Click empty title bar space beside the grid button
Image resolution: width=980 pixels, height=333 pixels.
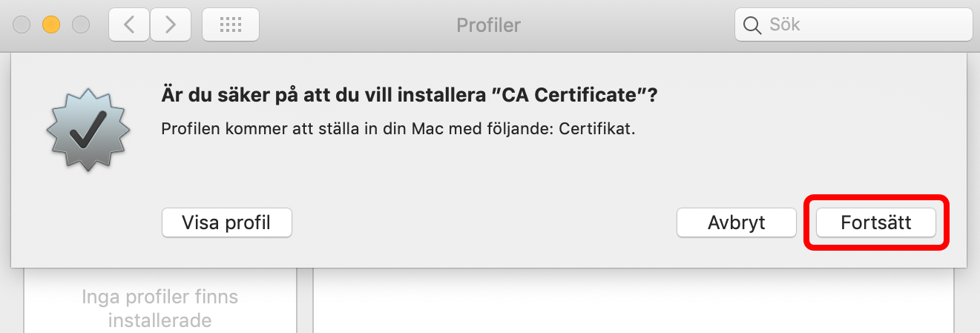click(x=356, y=25)
